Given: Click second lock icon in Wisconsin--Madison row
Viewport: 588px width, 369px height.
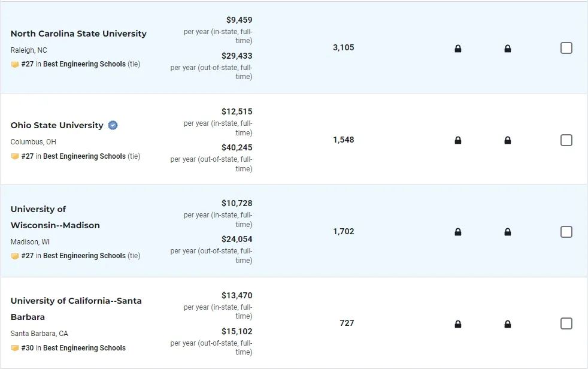Looking at the screenshot, I should click(x=507, y=232).
